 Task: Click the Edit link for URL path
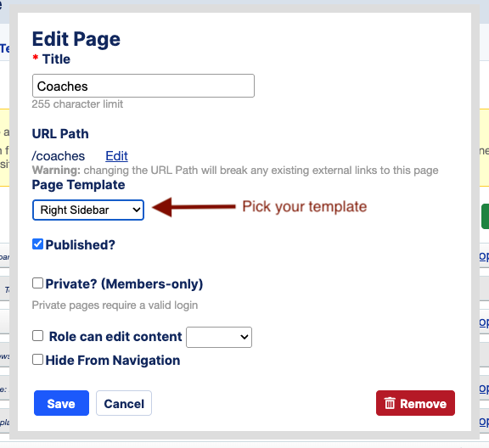pos(116,156)
